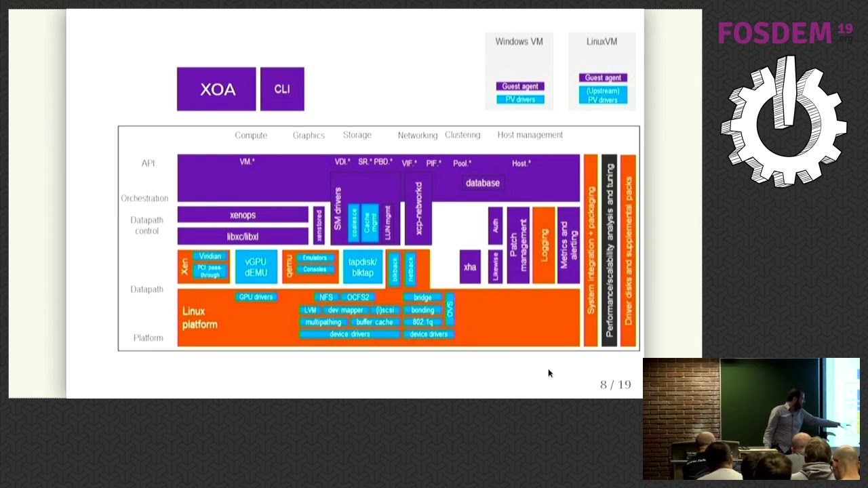The height and width of the screenshot is (488, 868).
Task: Click the multipathing box
Action: pyautogui.click(x=323, y=322)
